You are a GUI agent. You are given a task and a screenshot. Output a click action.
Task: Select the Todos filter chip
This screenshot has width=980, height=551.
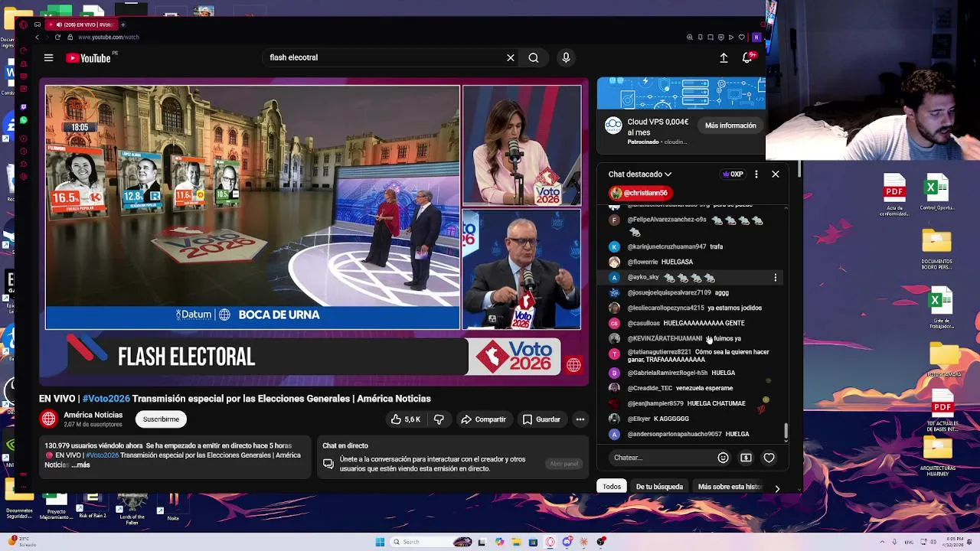pyautogui.click(x=612, y=487)
